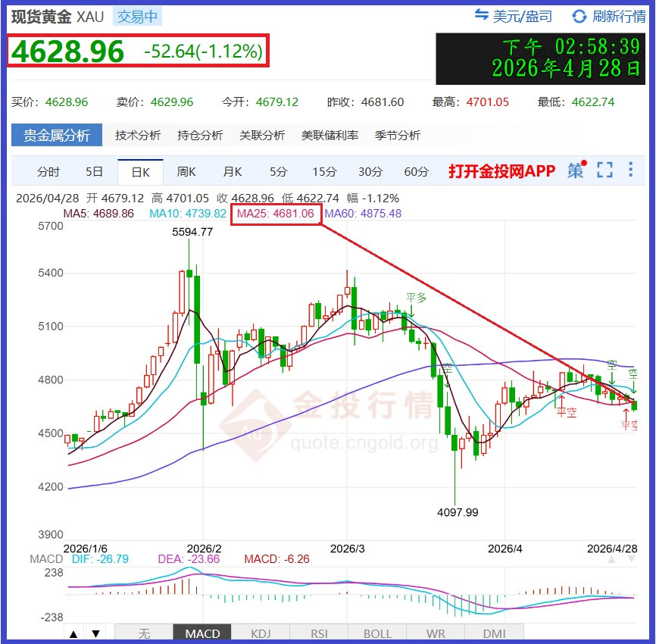
Task: Click the MACD: -6.26 readout
Action: coord(276,558)
